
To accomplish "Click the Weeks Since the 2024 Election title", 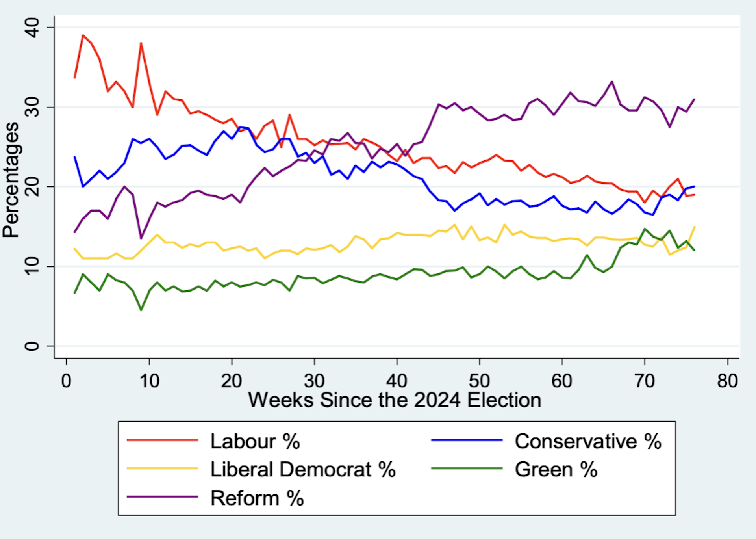I will click(x=395, y=400).
